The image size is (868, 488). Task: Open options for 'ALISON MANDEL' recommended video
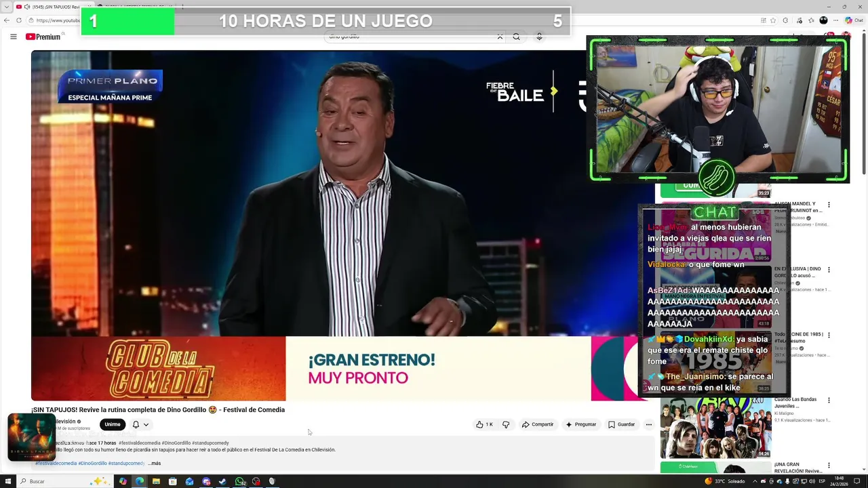[x=828, y=205]
